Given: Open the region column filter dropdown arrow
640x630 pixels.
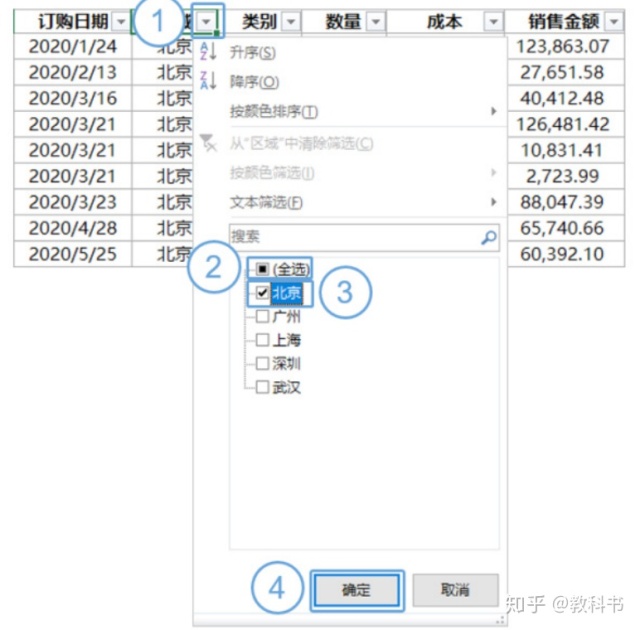Looking at the screenshot, I should [x=207, y=21].
